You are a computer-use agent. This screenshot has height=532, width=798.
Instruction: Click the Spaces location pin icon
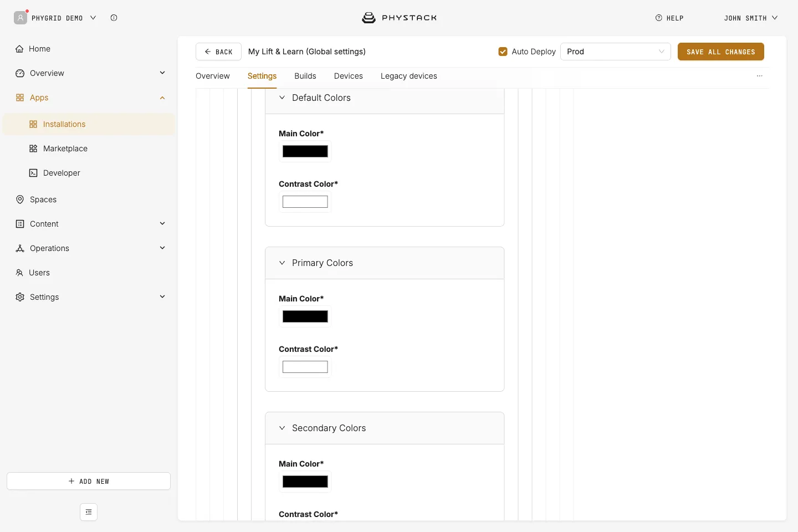tap(20, 199)
